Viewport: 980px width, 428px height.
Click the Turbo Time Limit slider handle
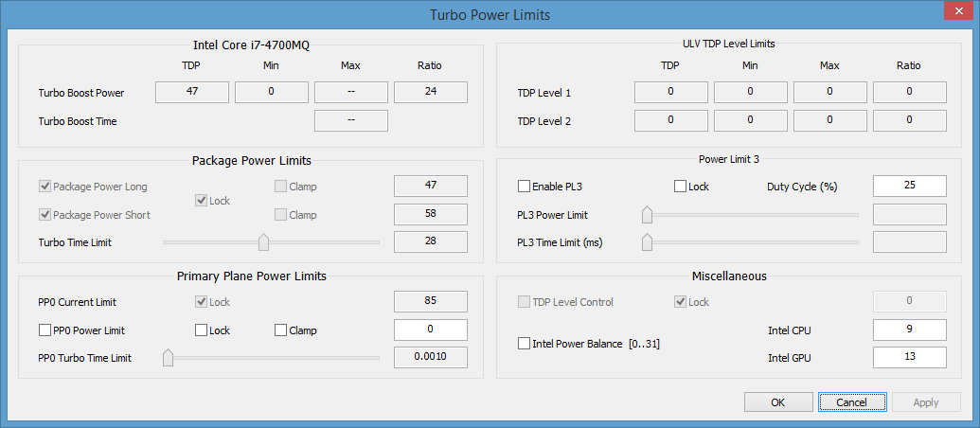click(x=264, y=241)
